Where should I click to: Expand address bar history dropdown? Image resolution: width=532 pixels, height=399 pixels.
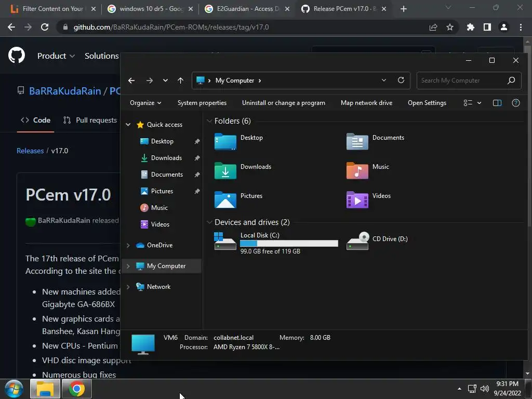(x=384, y=80)
